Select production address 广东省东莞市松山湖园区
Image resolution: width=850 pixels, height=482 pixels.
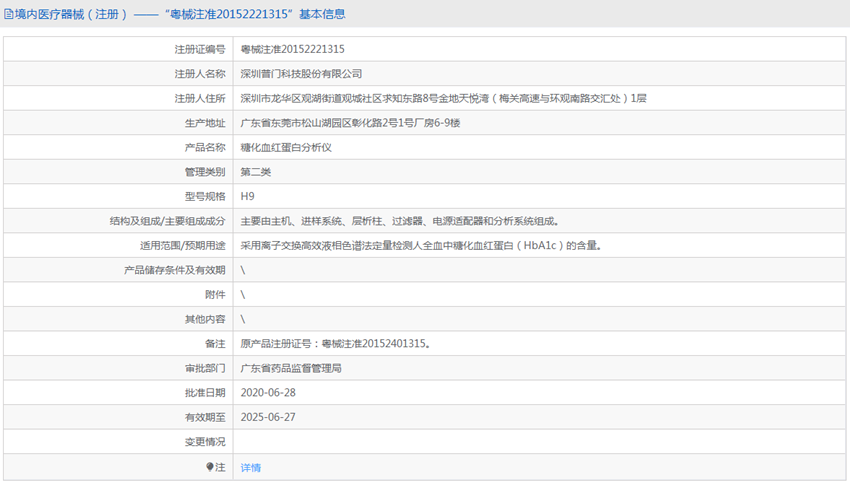(x=350, y=123)
